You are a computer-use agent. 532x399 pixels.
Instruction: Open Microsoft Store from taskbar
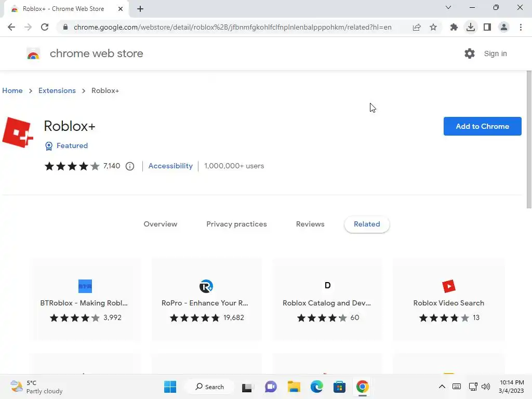coord(339,387)
